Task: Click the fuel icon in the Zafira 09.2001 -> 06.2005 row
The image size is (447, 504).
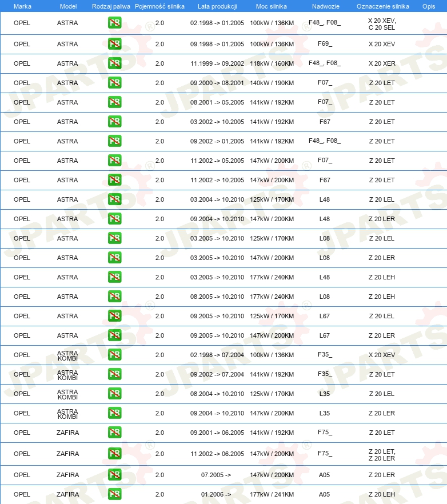Action: pos(115,433)
